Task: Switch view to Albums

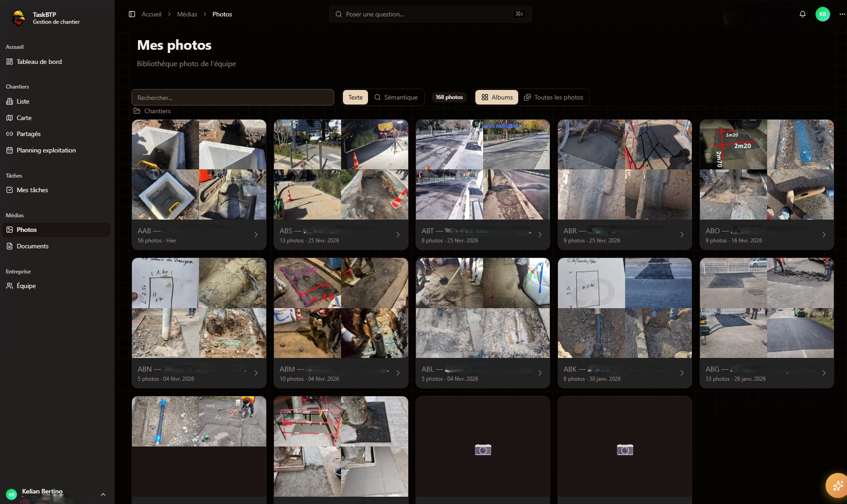Action: [497, 97]
